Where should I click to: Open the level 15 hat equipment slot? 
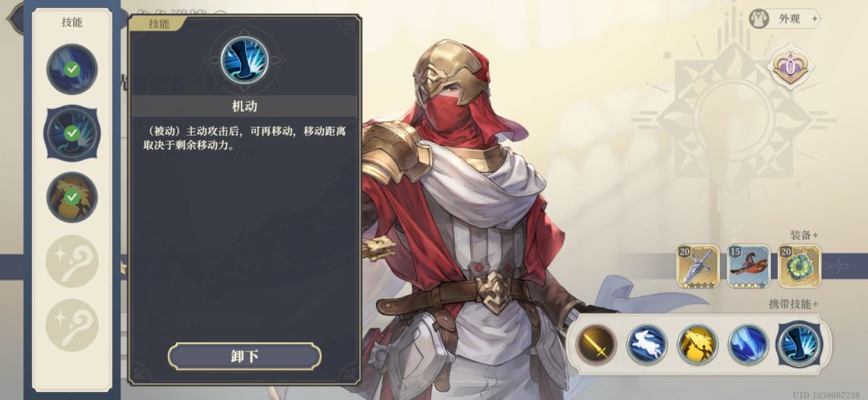point(748,267)
